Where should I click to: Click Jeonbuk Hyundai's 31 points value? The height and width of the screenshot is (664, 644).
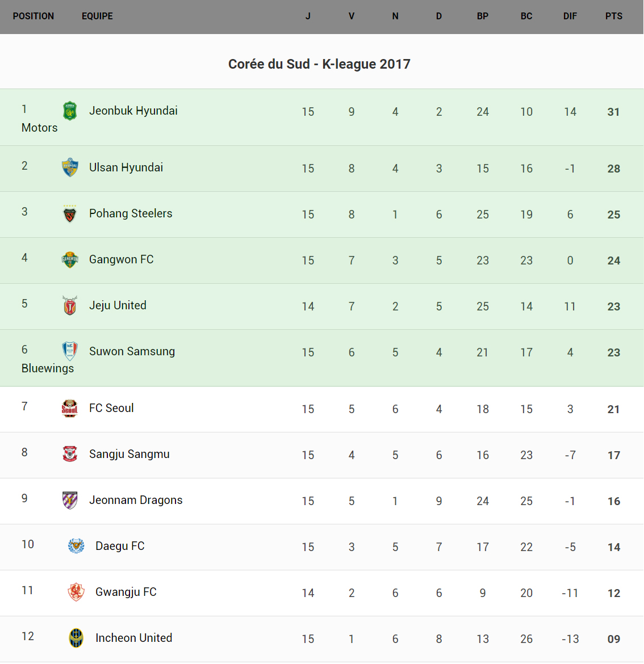tap(613, 112)
